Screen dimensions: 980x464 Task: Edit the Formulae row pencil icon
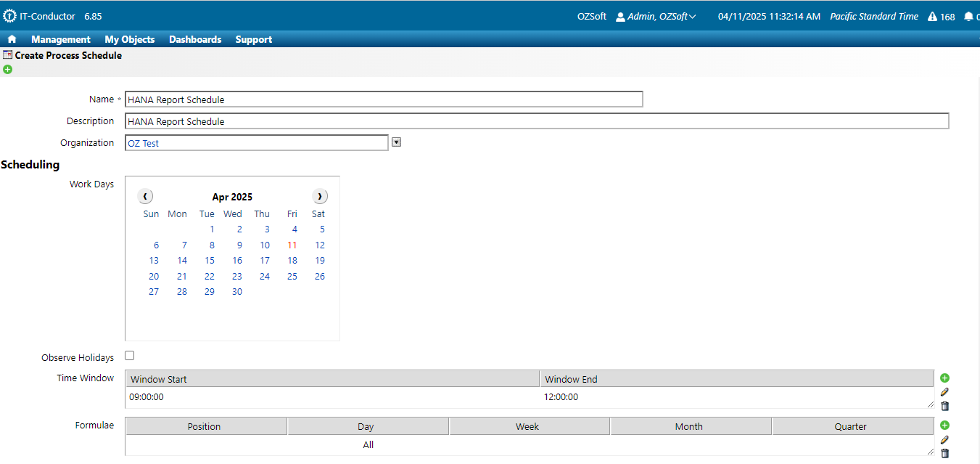pyautogui.click(x=944, y=439)
